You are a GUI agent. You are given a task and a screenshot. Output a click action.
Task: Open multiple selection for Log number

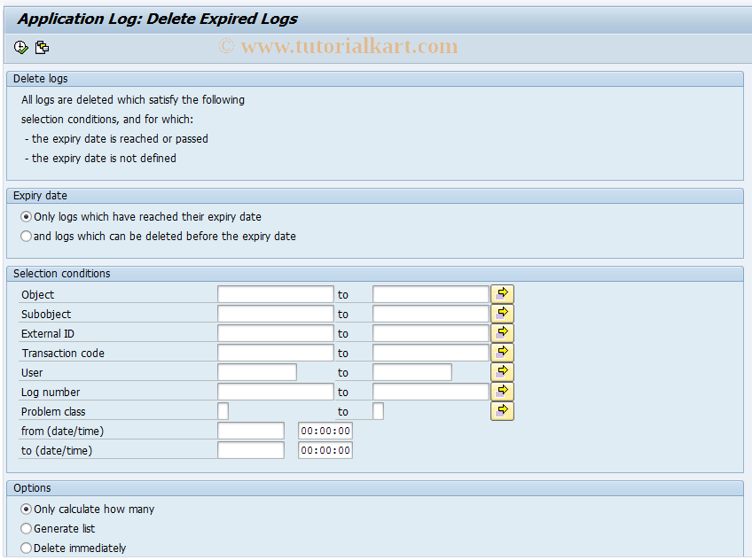tap(502, 391)
